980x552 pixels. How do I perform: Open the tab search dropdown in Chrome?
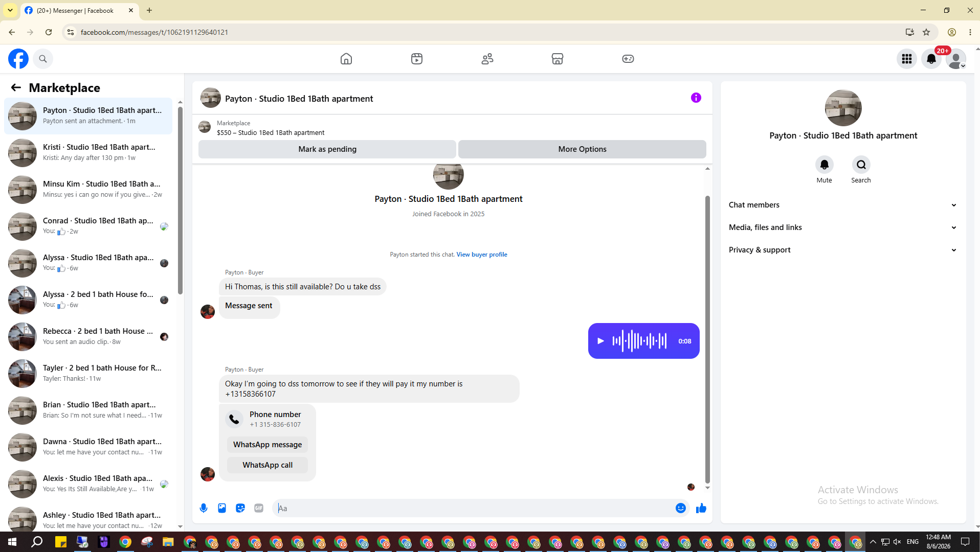coord(10,10)
